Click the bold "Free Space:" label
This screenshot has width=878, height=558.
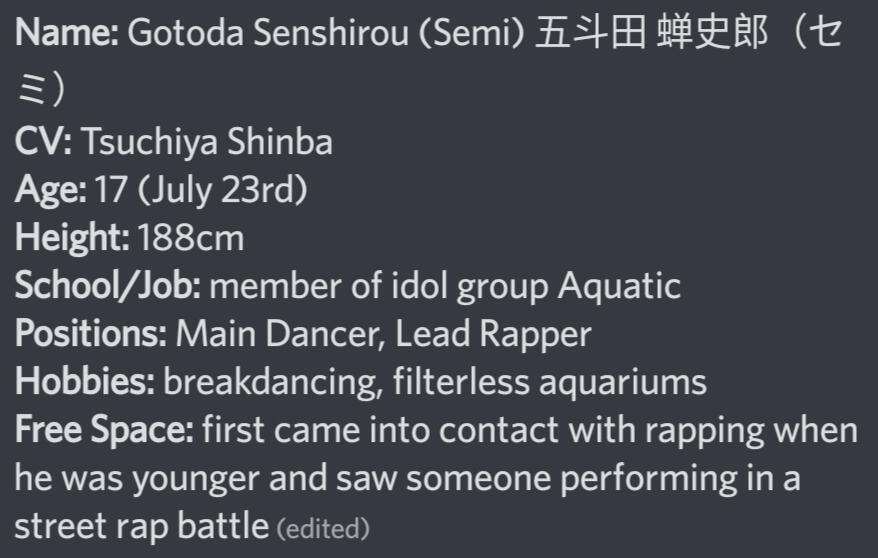[x=104, y=430]
